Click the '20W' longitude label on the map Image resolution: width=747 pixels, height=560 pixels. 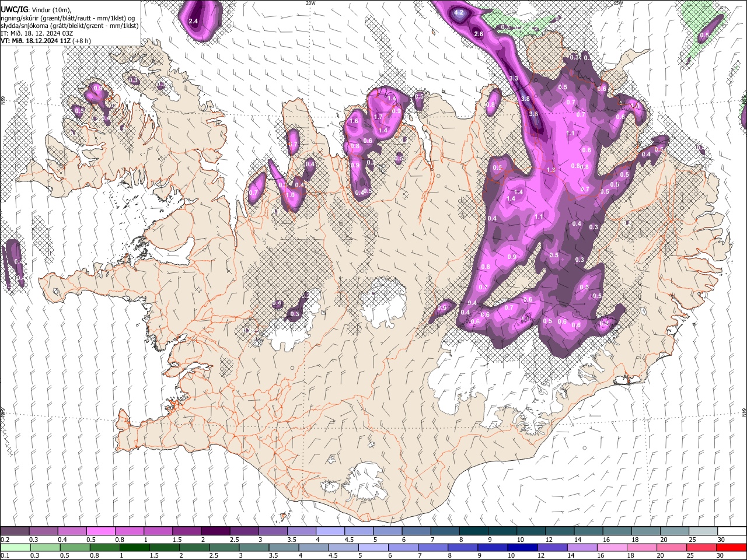click(x=310, y=3)
